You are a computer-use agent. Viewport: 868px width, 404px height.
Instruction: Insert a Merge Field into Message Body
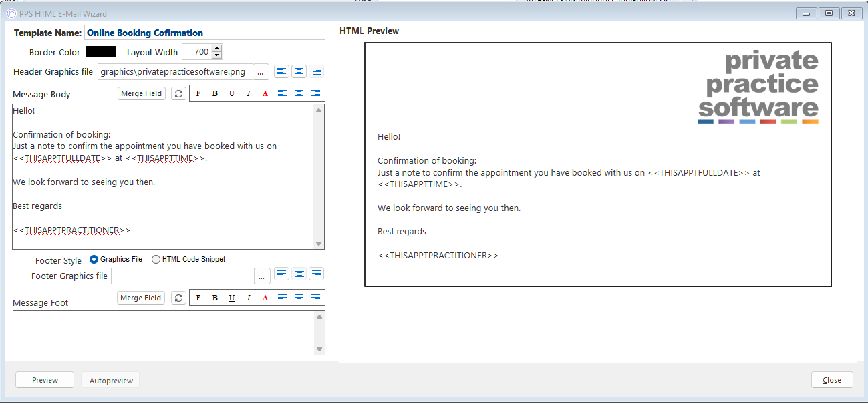coord(142,94)
